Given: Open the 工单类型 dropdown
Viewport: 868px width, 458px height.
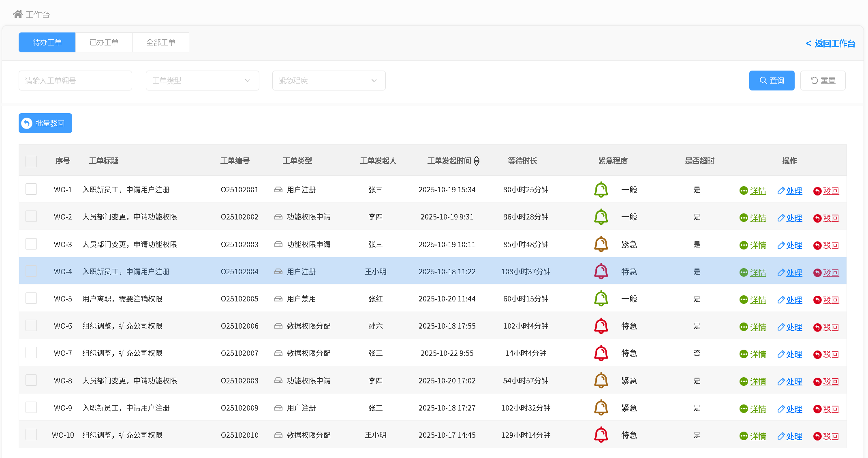Looking at the screenshot, I should tap(202, 80).
